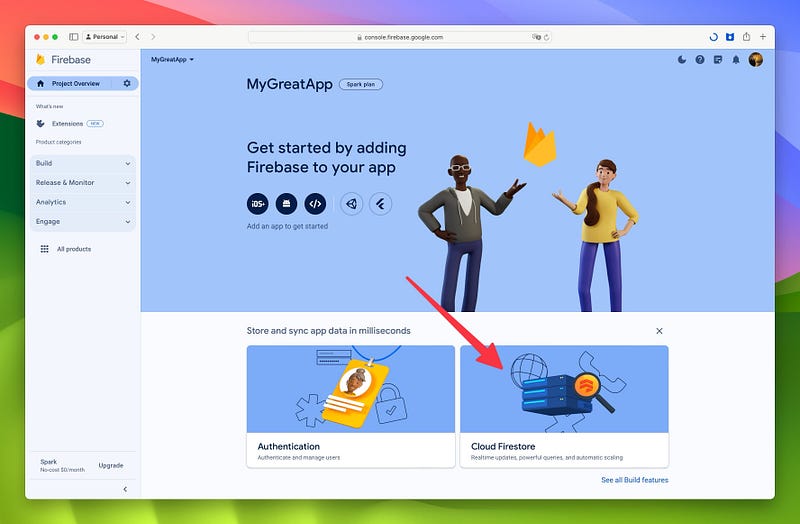
Task: Expand the Release & Monitor category
Action: pos(83,183)
